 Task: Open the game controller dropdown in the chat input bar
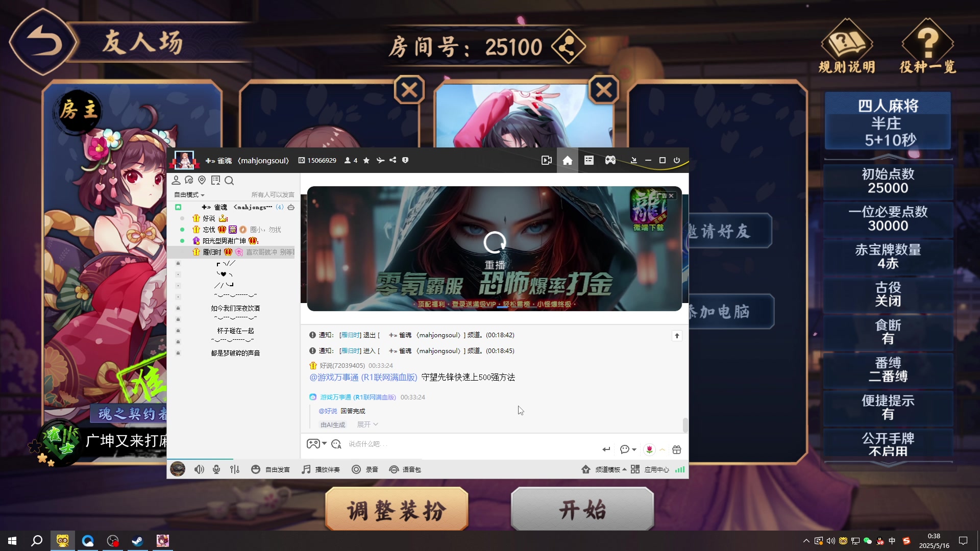click(316, 444)
